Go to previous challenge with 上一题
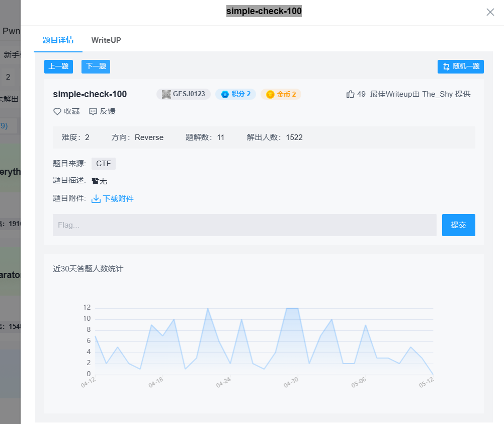 (x=58, y=66)
